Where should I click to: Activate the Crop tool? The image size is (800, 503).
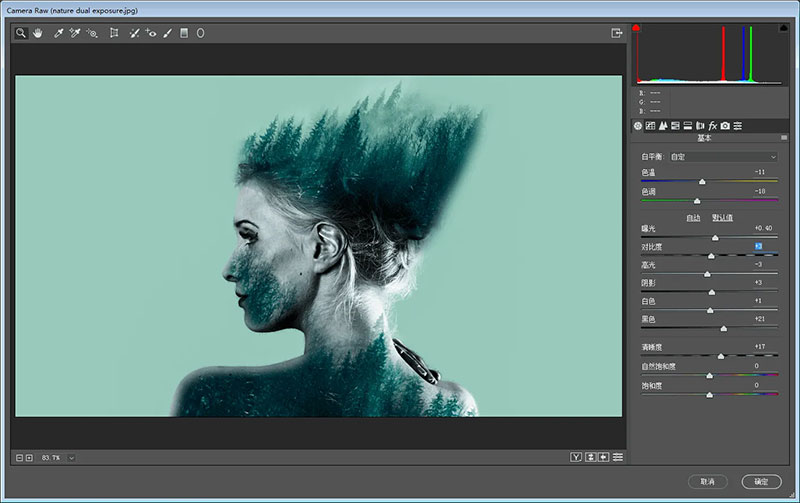pos(114,33)
